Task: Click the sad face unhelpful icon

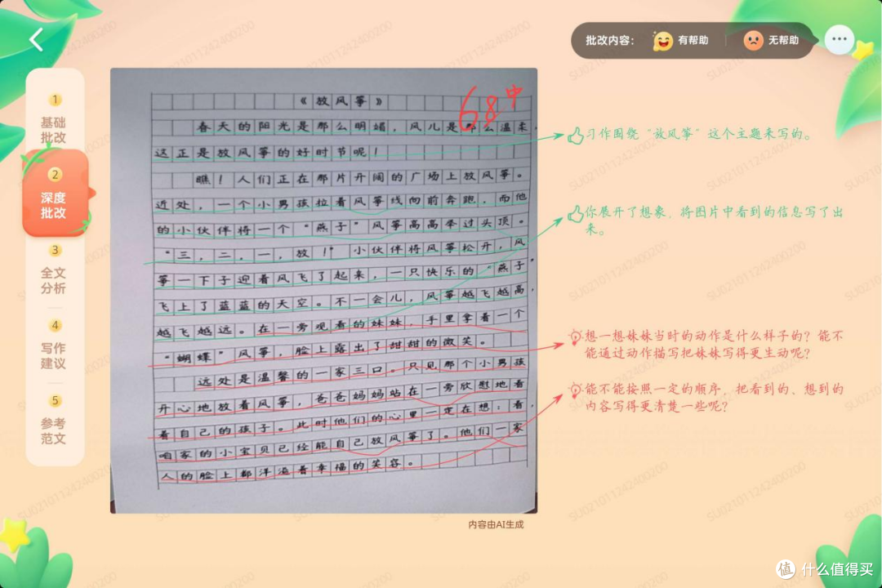Action: (x=753, y=40)
